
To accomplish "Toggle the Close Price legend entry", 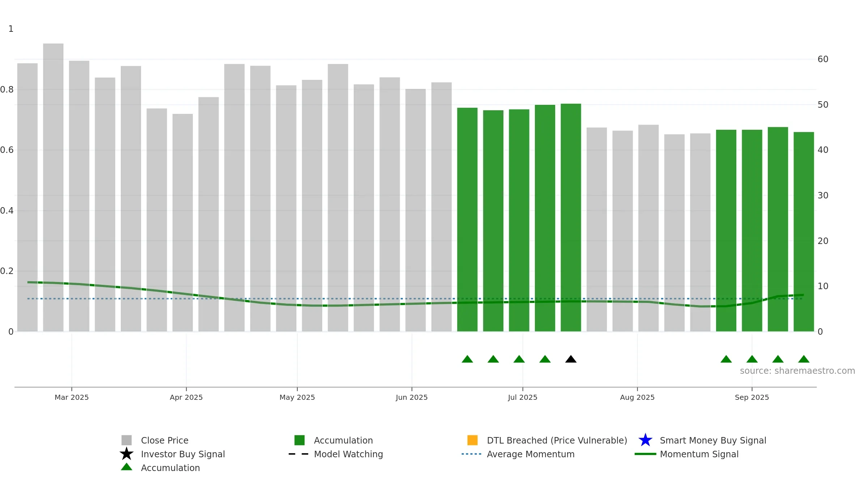I will tap(155, 440).
